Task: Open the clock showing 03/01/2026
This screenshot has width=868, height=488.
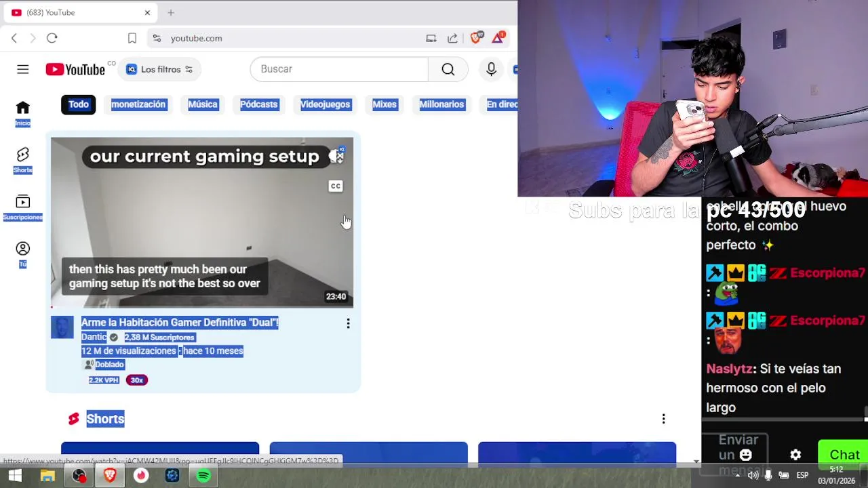Action: click(x=836, y=475)
